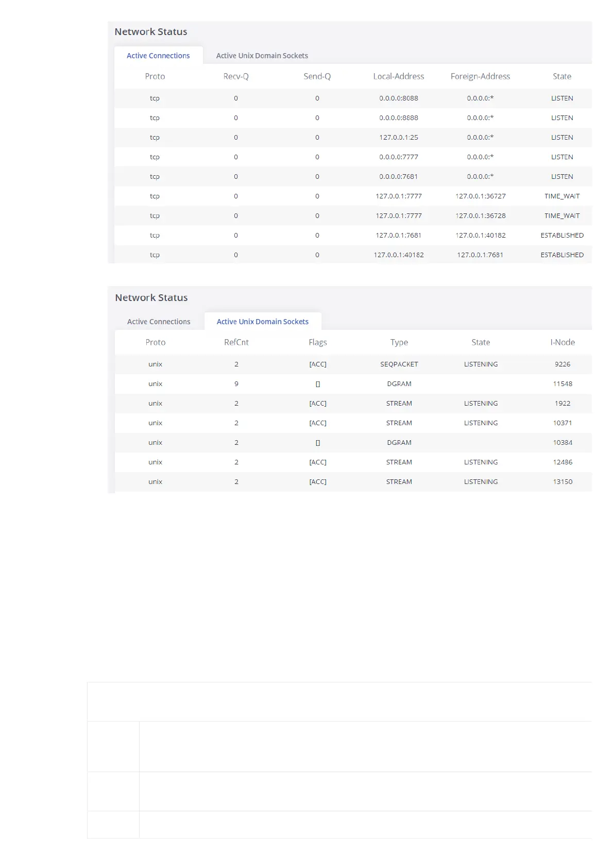Select local address 127.0.0.1:25
The image size is (613, 868).
pos(399,137)
